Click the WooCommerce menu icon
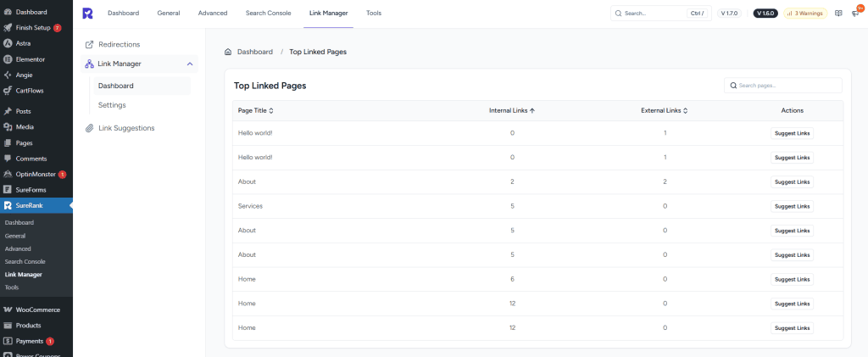 click(8, 310)
